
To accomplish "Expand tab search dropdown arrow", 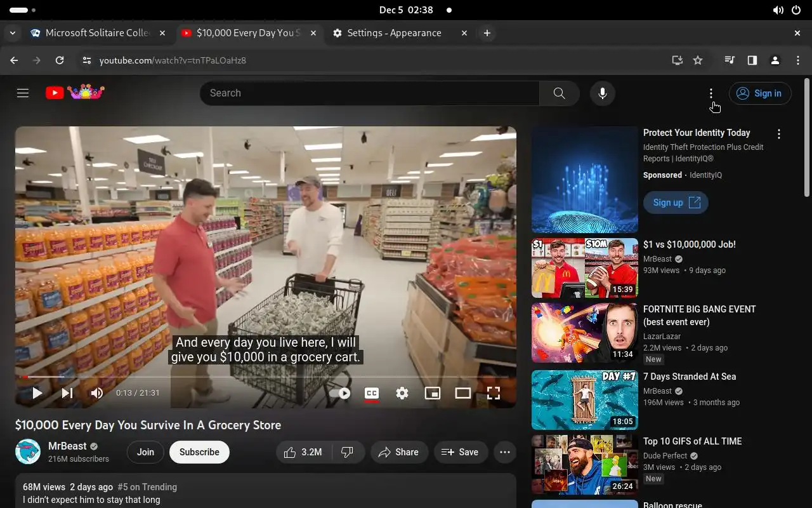I will click(x=13, y=33).
